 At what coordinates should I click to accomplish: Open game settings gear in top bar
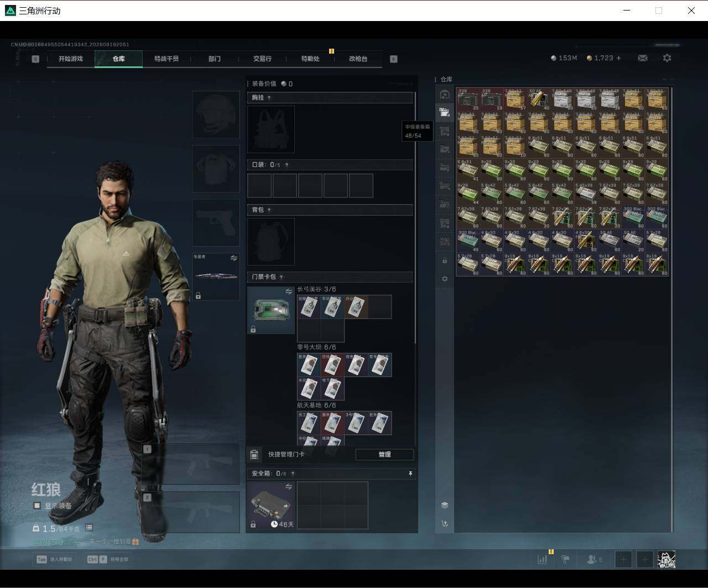click(x=667, y=58)
